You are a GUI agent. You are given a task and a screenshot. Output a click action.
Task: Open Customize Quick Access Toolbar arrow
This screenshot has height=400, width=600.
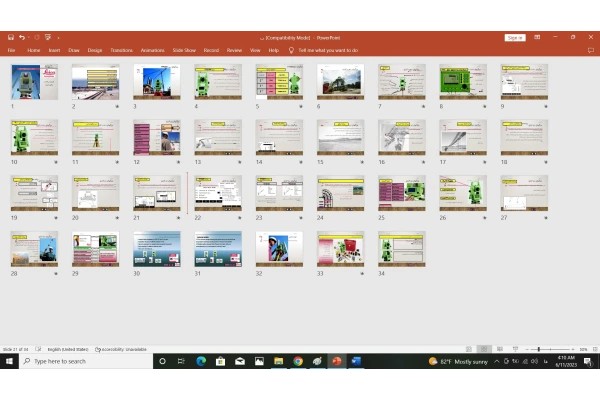(x=58, y=38)
